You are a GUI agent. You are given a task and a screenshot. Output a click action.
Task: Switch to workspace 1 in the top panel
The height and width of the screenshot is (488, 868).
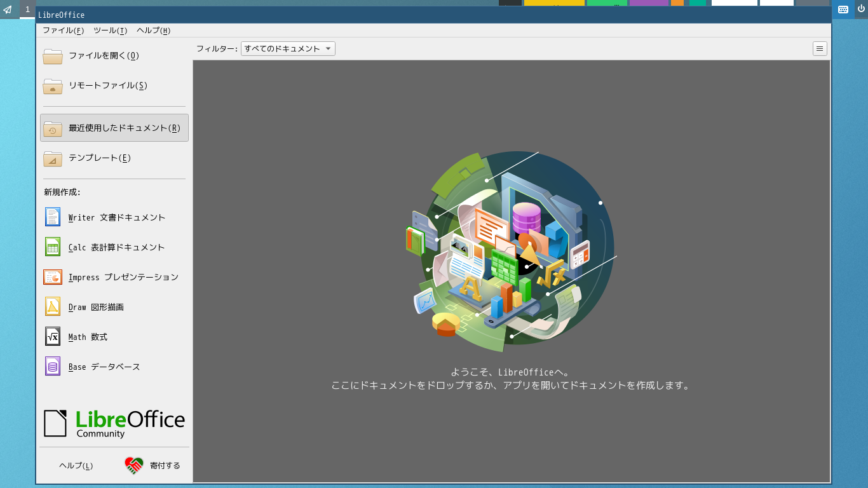[27, 10]
